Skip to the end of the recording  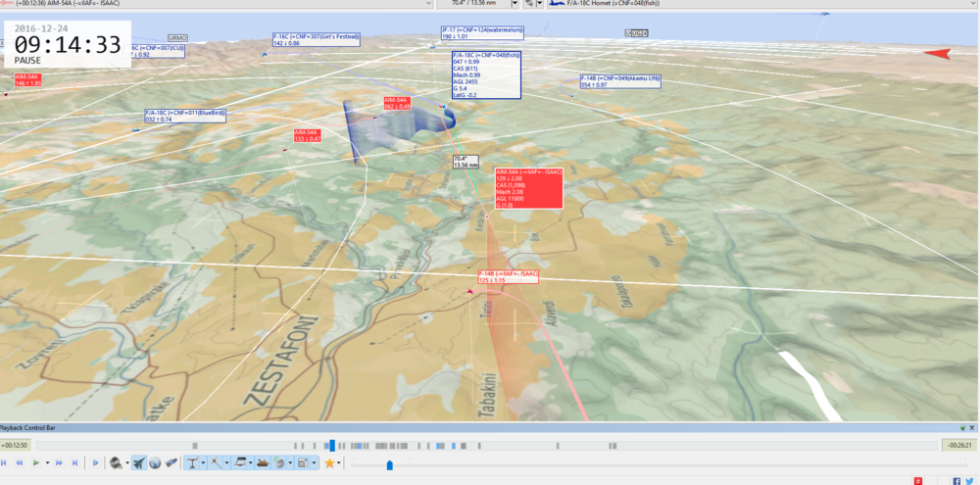tap(74, 462)
